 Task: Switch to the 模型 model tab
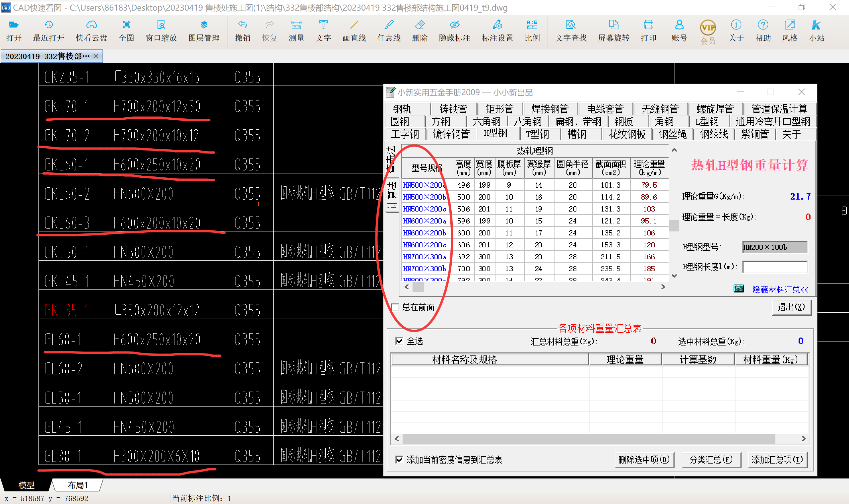pos(26,485)
